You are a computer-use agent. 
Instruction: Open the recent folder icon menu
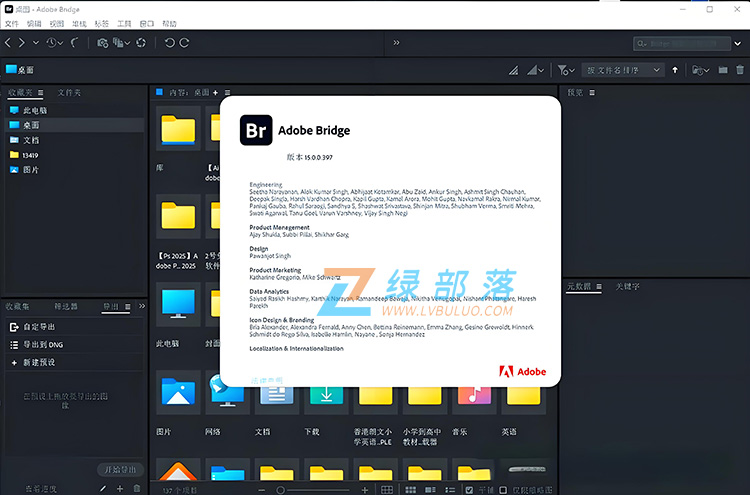pos(700,70)
